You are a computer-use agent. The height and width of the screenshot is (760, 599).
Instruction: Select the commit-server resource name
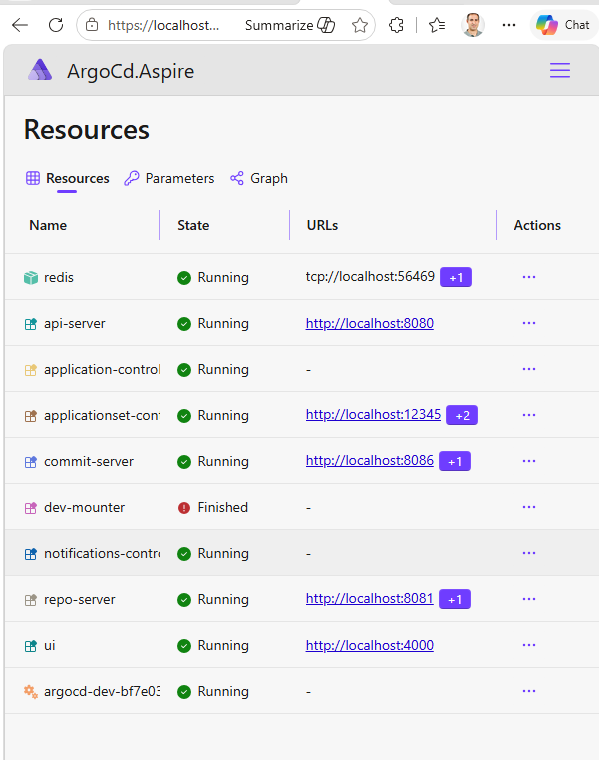click(89, 461)
